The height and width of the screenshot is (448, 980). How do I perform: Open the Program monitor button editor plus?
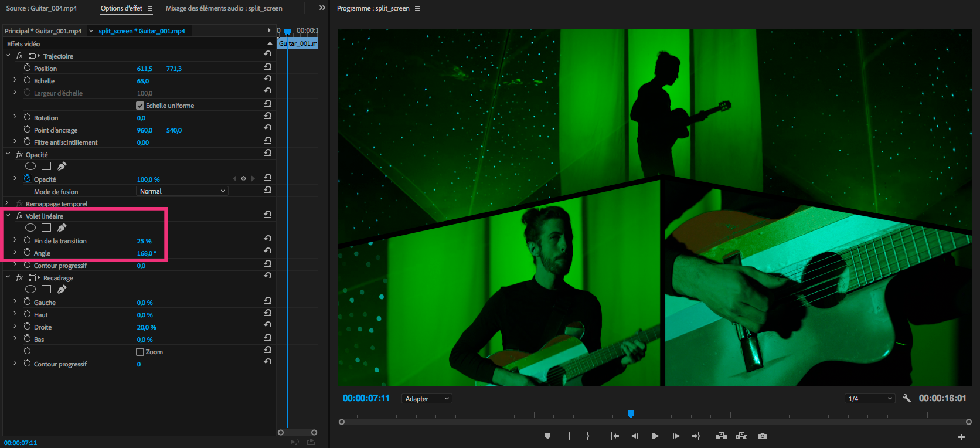point(961,437)
